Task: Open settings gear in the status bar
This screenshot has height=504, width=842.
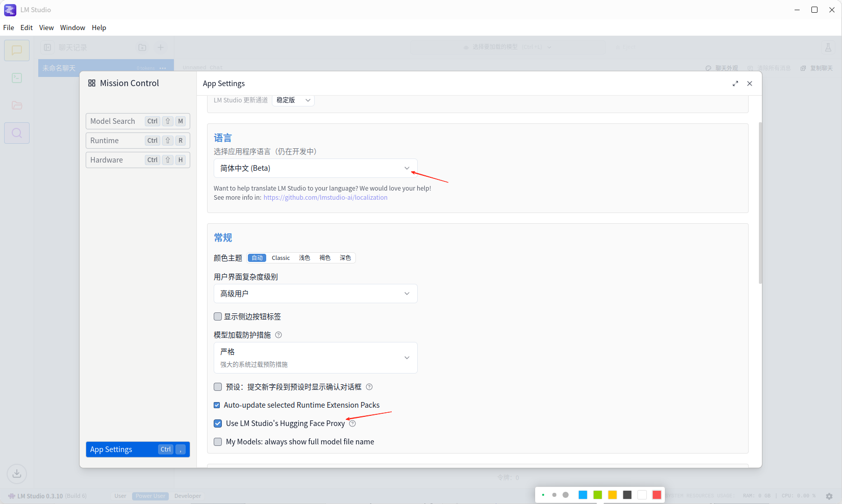Action: pos(829,496)
